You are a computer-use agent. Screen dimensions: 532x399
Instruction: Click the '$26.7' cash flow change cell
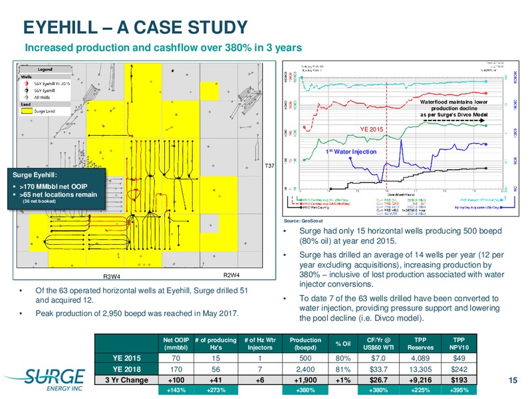coord(378,380)
